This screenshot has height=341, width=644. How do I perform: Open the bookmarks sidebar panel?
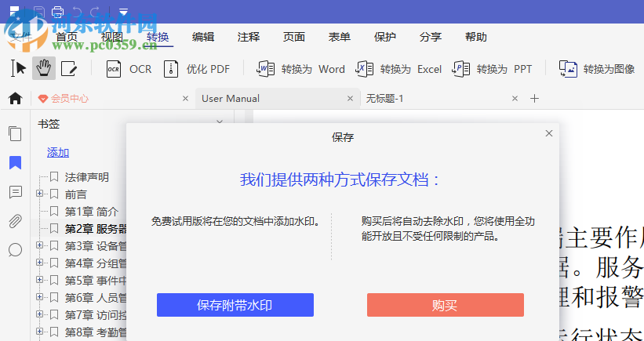(15, 163)
